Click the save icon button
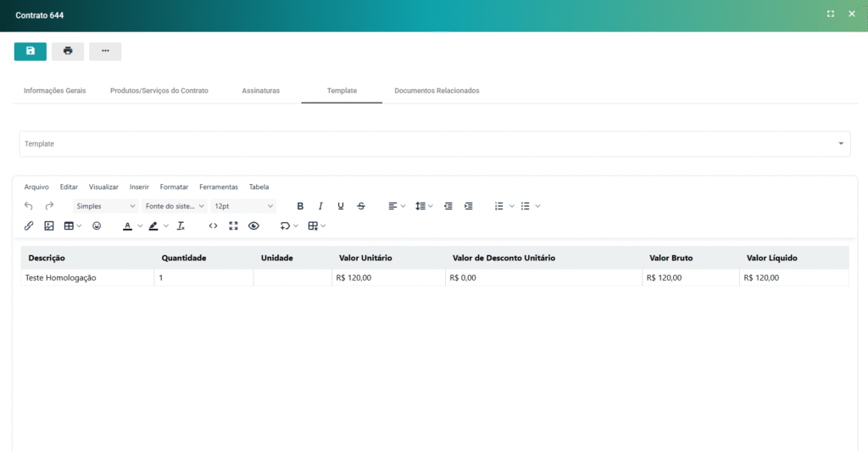This screenshot has height=451, width=868. click(x=31, y=52)
